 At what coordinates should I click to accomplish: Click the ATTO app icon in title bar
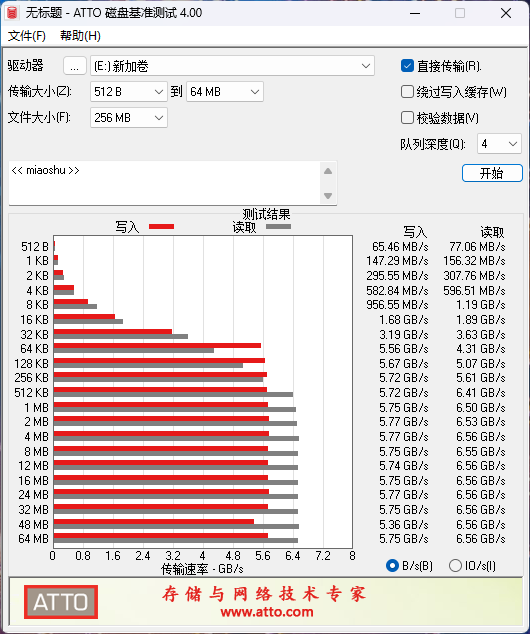pos(12,13)
